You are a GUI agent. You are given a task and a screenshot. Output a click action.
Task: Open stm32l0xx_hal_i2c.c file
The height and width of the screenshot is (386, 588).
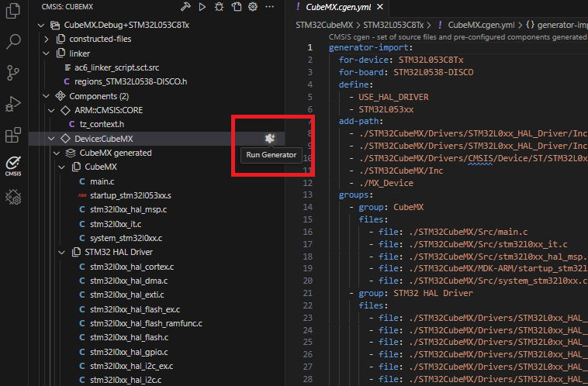(126, 380)
